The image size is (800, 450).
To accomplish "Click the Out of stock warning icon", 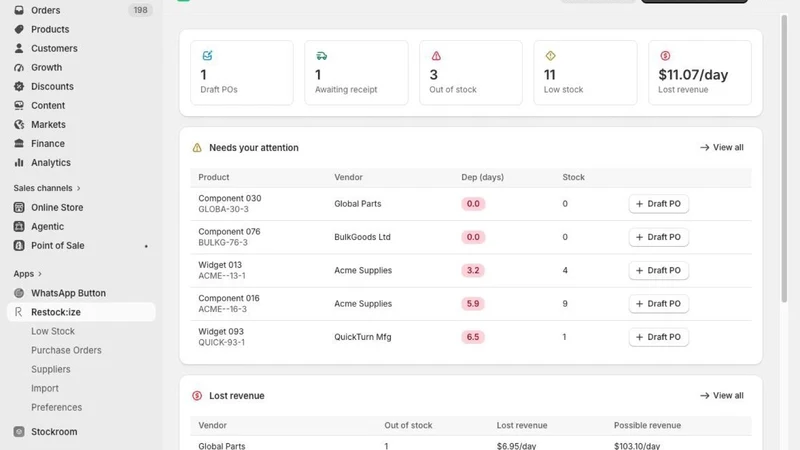I will [436, 56].
